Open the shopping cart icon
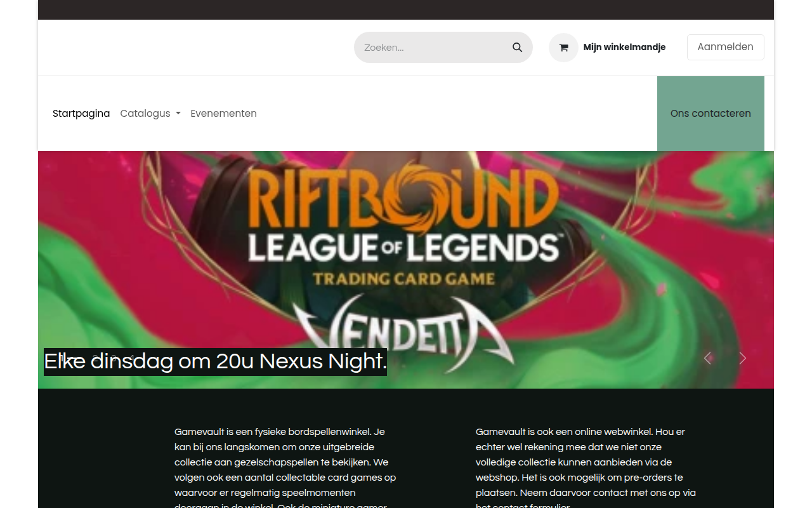Image resolution: width=812 pixels, height=508 pixels. [563, 48]
